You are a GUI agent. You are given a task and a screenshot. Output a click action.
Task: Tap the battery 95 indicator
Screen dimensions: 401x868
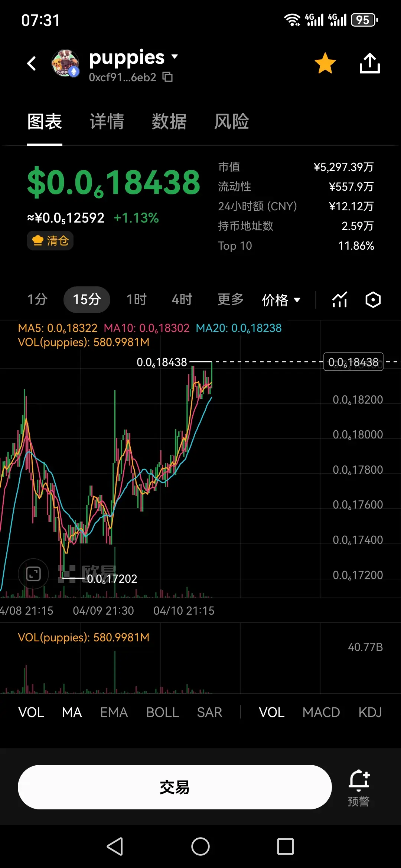coord(365,20)
